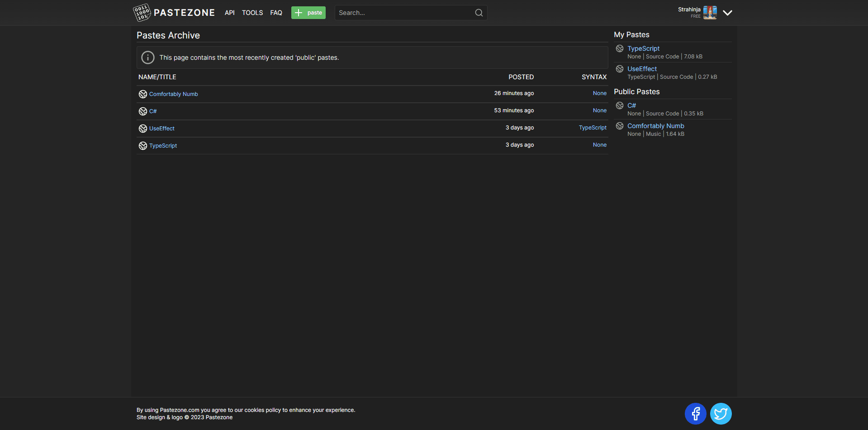Click '26 minutes ago' posted time
868x430 pixels.
click(514, 93)
